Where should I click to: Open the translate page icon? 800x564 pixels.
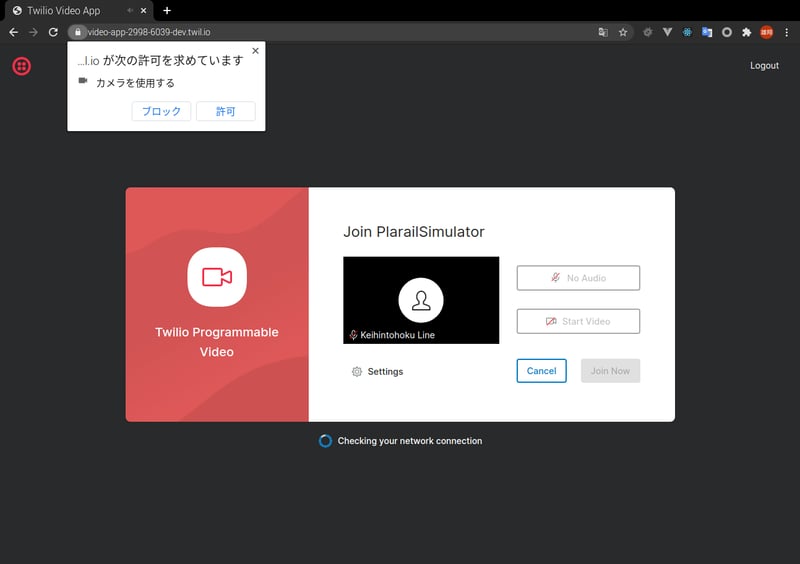603,32
